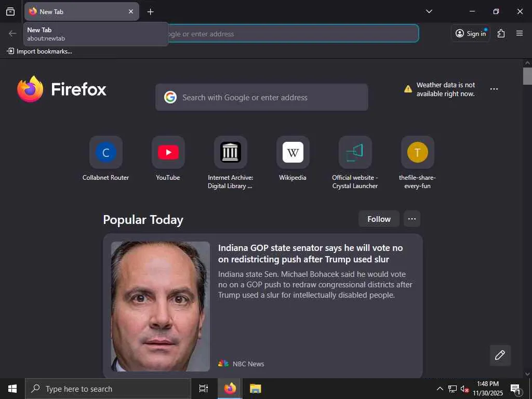This screenshot has width=532, height=399.
Task: Show hidden tray icons chevron
Action: tap(440, 389)
